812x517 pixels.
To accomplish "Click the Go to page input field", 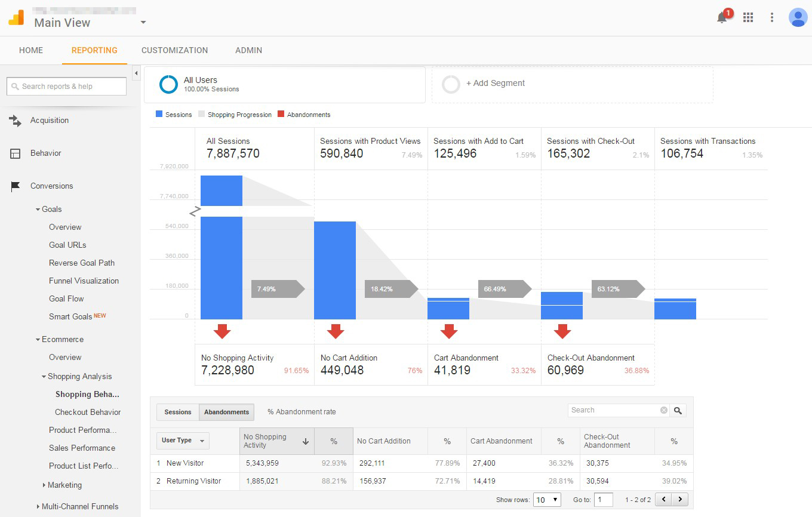I will (603, 499).
